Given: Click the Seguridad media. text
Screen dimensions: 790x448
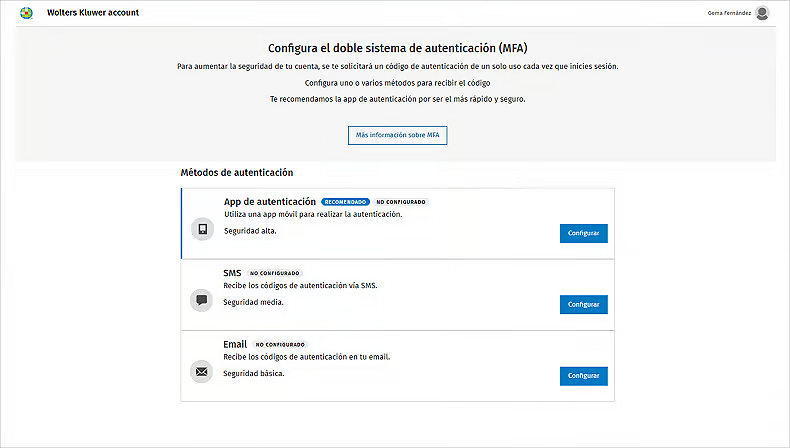Looking at the screenshot, I should click(253, 302).
